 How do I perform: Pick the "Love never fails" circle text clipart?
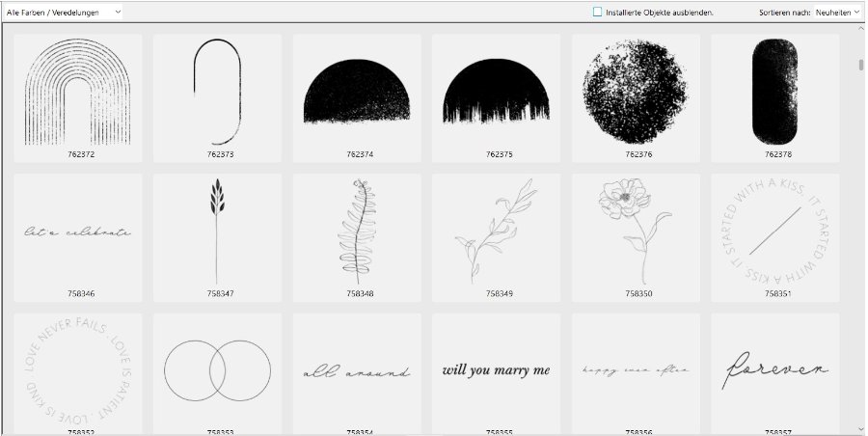[x=78, y=374]
